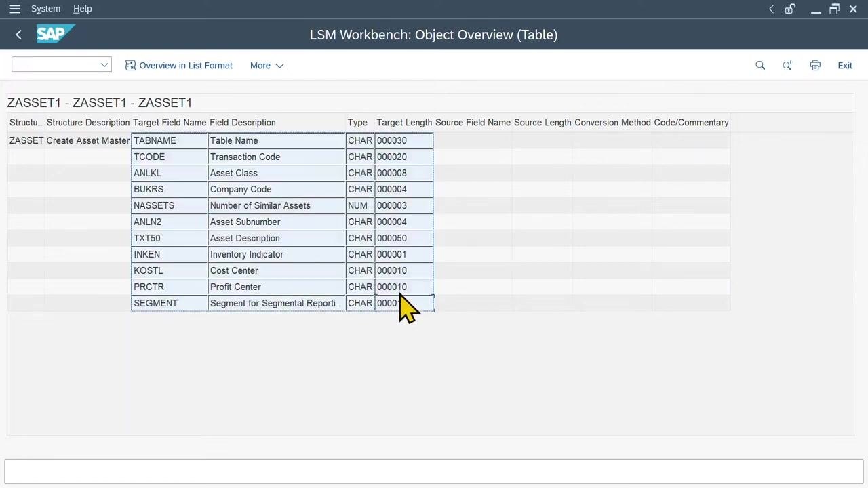
Task: Expand the More dropdown menu
Action: click(x=267, y=66)
